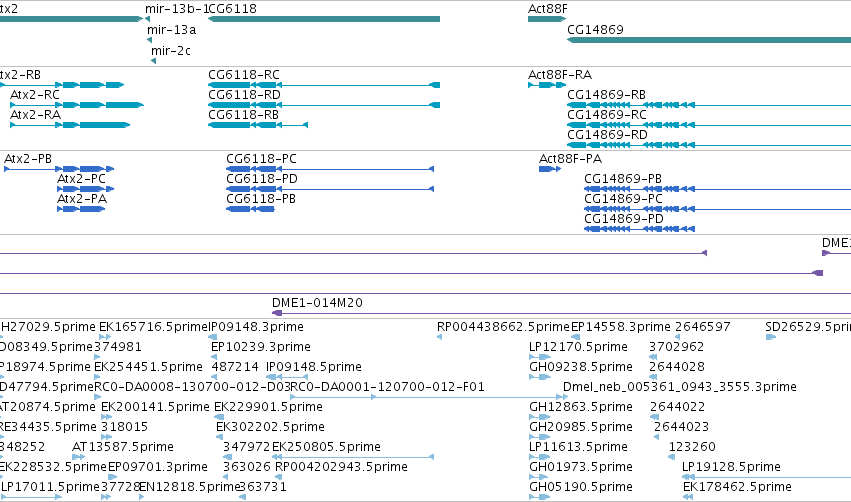Click EST label EK302202.5prime

click(x=270, y=428)
